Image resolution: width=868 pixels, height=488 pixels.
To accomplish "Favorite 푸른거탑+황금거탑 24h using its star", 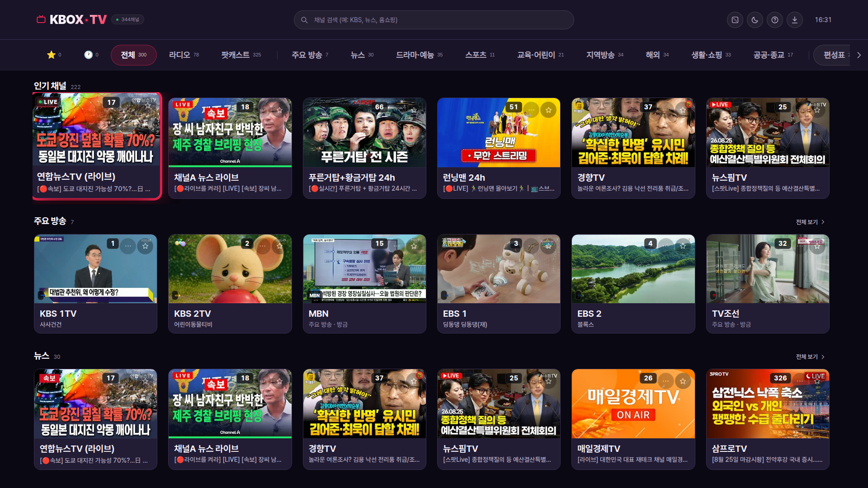I will (414, 110).
